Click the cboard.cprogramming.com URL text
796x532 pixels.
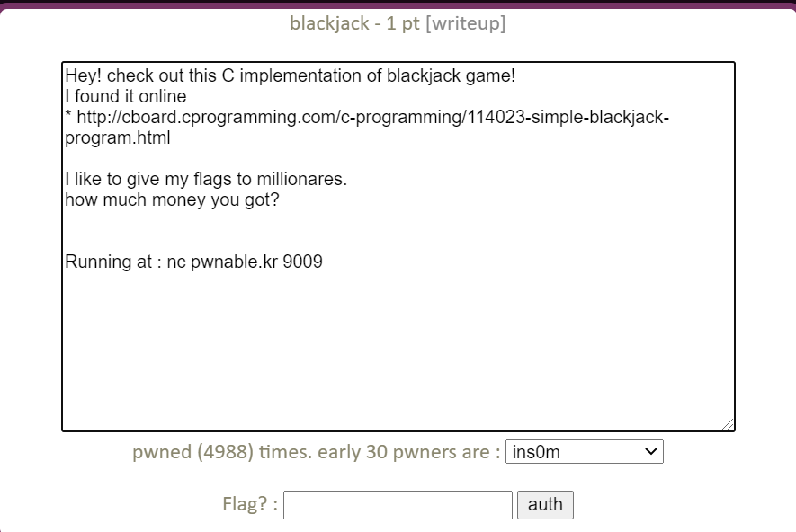point(367,128)
